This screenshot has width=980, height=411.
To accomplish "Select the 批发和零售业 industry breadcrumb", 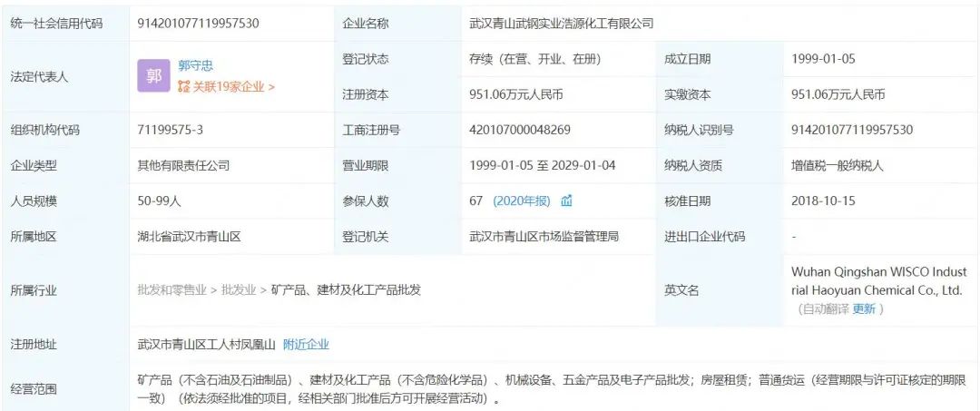I will pos(172,290).
